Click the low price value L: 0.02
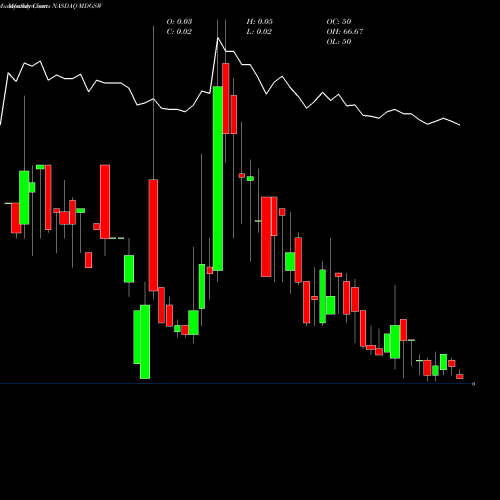This screenshot has width=500, height=500. click(x=259, y=32)
